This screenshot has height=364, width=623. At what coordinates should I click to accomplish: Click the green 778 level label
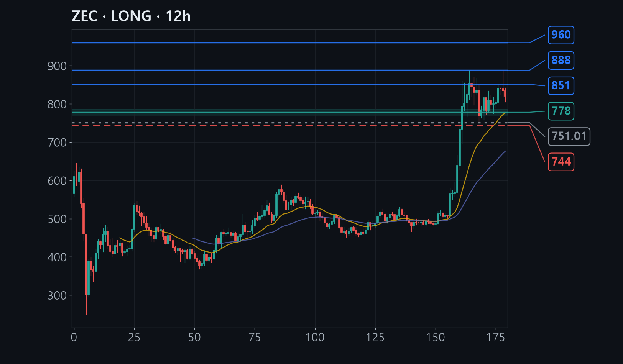[x=561, y=111]
